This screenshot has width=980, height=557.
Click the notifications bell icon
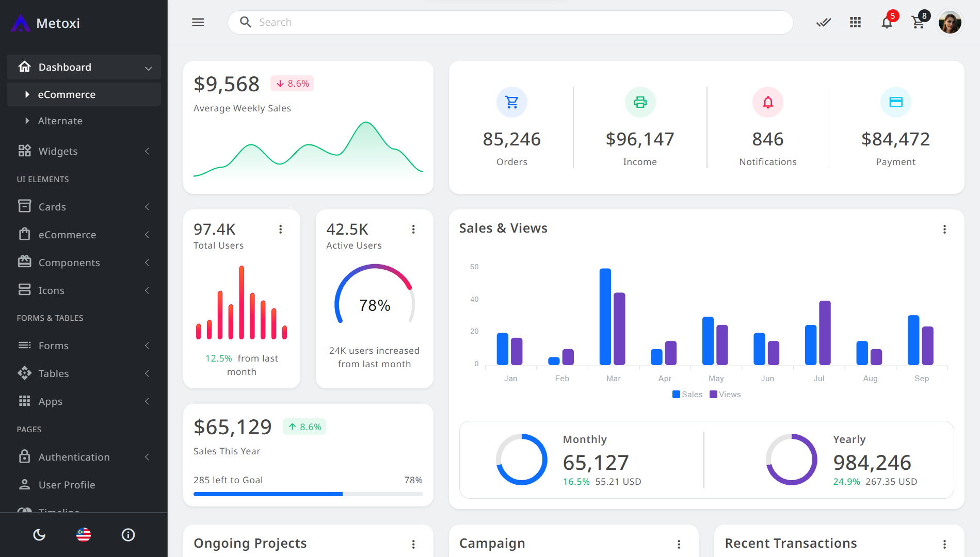[x=887, y=23]
